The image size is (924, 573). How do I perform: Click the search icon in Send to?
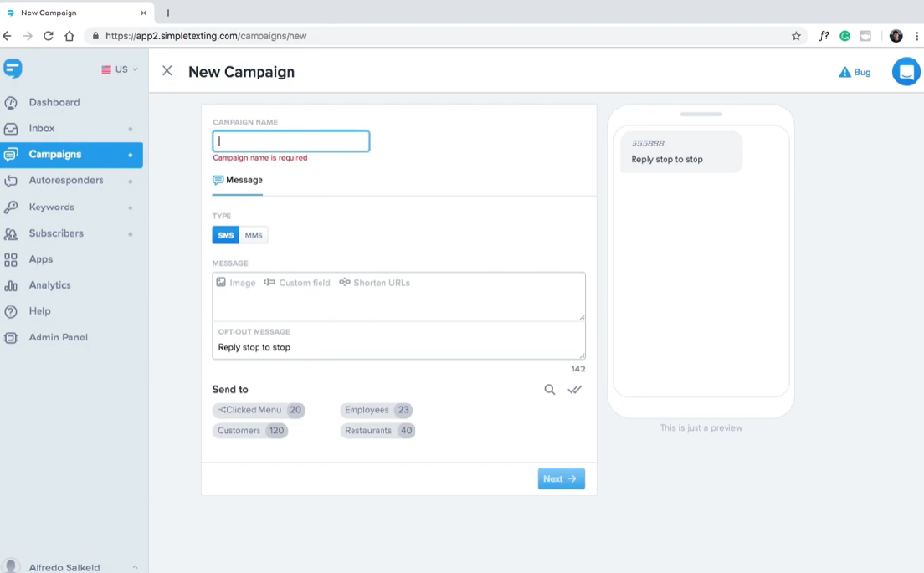550,390
